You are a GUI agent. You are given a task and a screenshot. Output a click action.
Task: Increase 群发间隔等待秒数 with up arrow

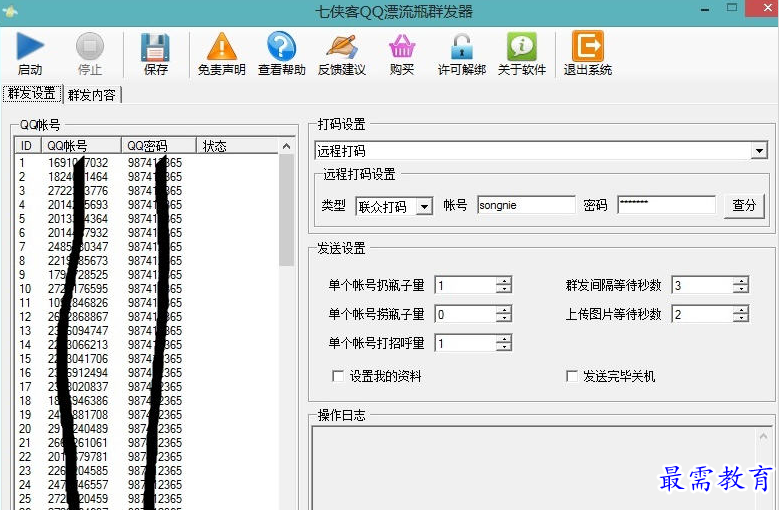[741, 281]
